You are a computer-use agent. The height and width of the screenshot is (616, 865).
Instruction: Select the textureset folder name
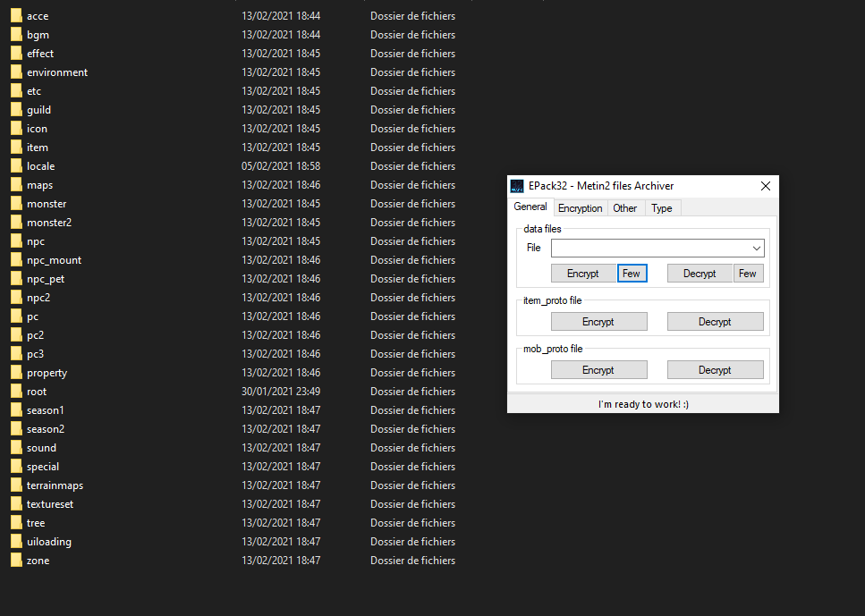tap(50, 504)
